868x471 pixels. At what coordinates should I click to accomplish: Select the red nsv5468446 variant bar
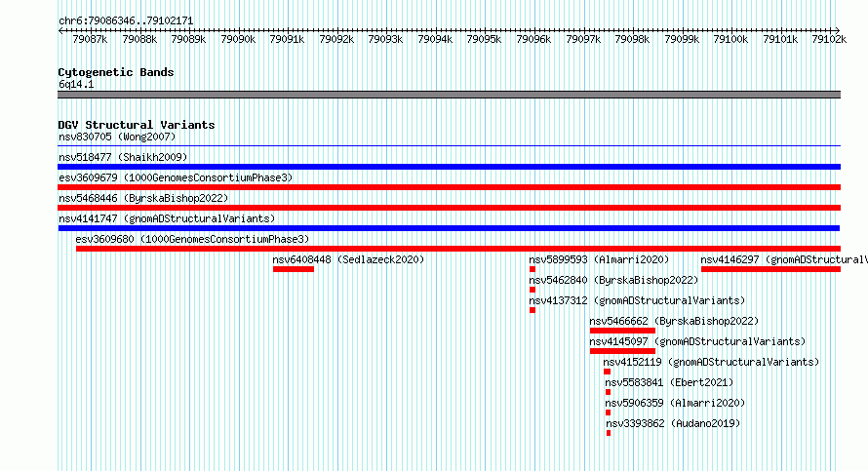click(x=449, y=208)
